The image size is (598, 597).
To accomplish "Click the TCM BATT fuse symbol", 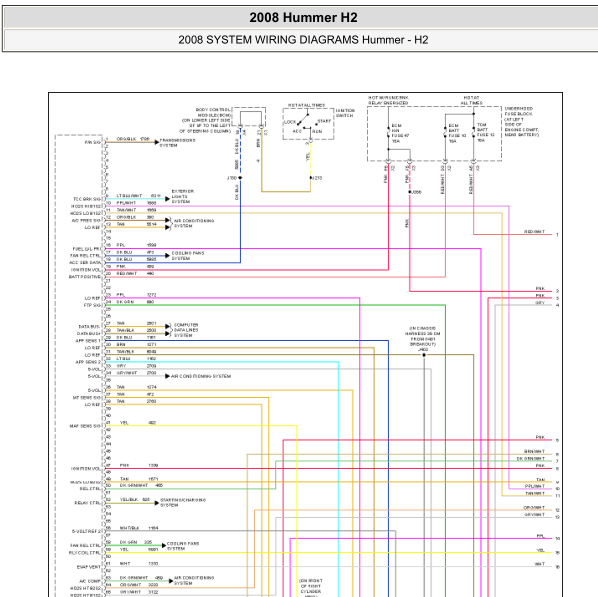I will (474, 132).
